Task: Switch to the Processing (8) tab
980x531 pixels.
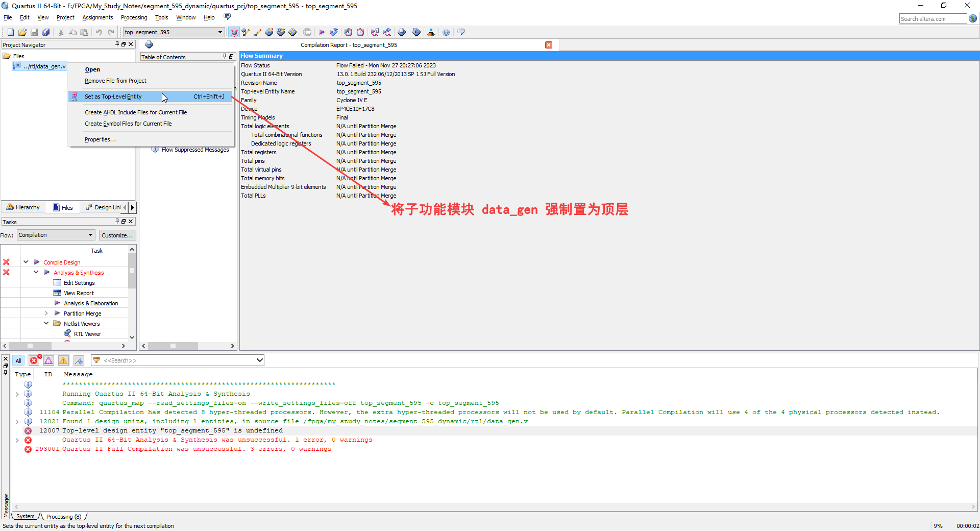Action: 63,517
